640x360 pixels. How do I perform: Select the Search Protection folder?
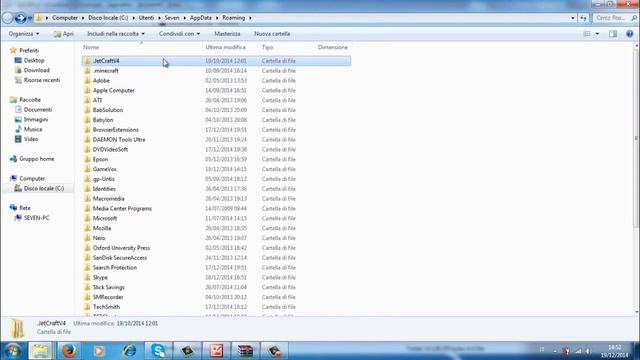pyautogui.click(x=216, y=268)
